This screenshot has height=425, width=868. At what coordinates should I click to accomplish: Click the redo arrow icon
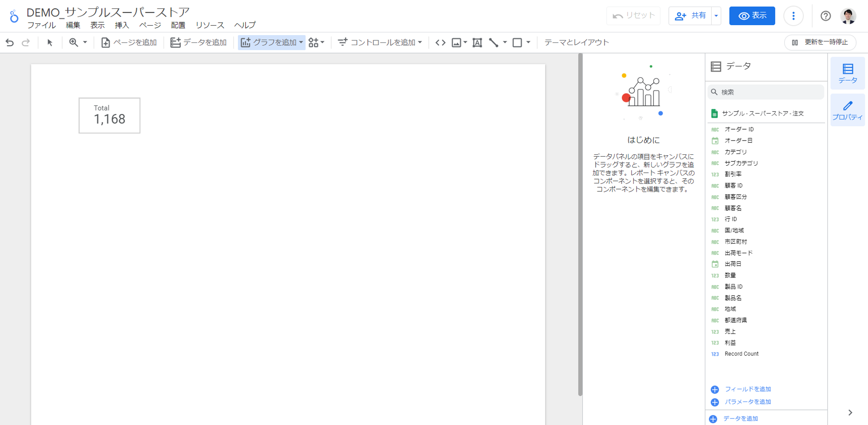(26, 42)
